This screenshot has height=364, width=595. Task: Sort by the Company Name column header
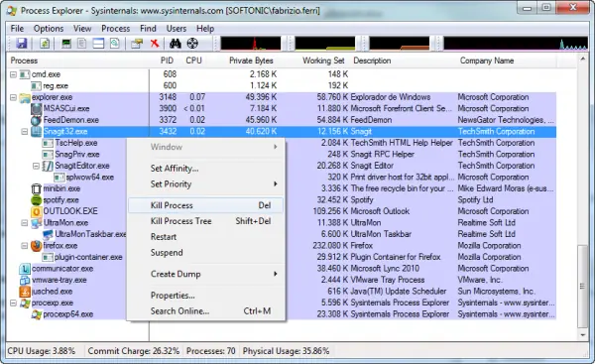pyautogui.click(x=487, y=61)
